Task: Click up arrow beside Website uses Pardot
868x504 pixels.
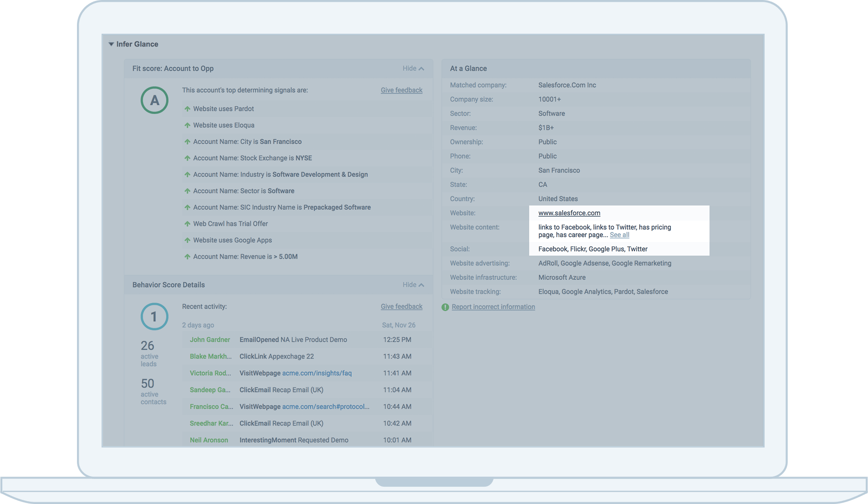Action: click(x=187, y=109)
